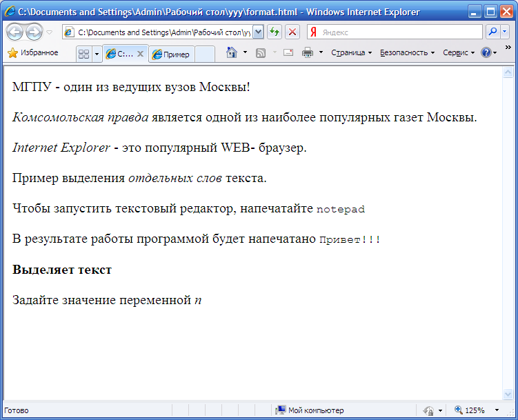Screen dimensions: 518x420
Task: Go forward with the Forward arrow button
Action: [34, 32]
